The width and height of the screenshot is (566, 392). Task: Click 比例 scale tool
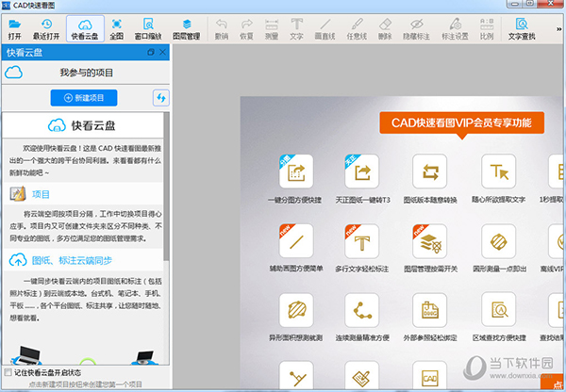tap(487, 29)
